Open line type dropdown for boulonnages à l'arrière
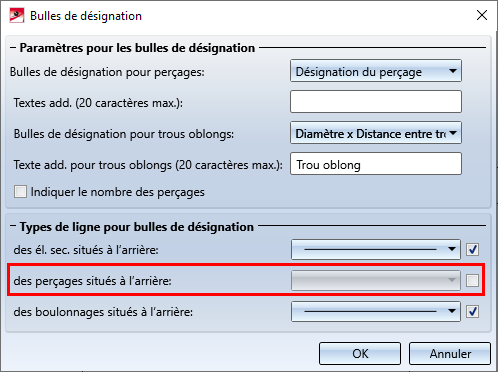The image size is (498, 372). (x=376, y=311)
